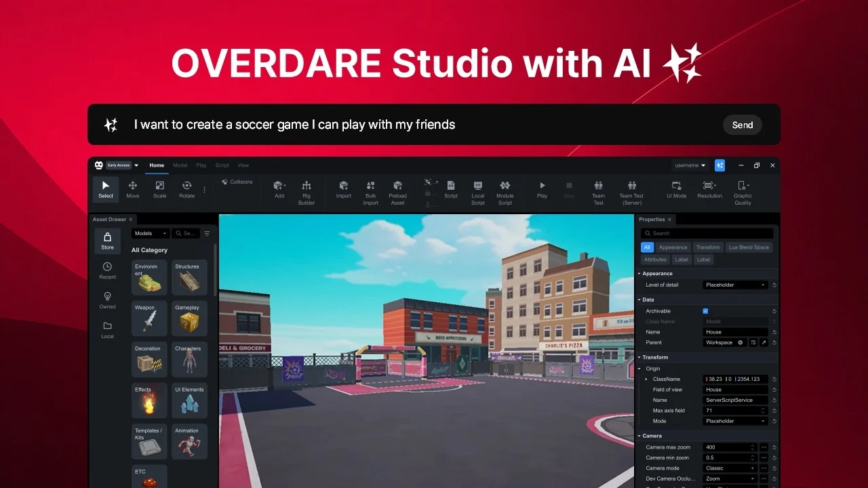Adjust the Camera max zoom stepper

click(753, 447)
